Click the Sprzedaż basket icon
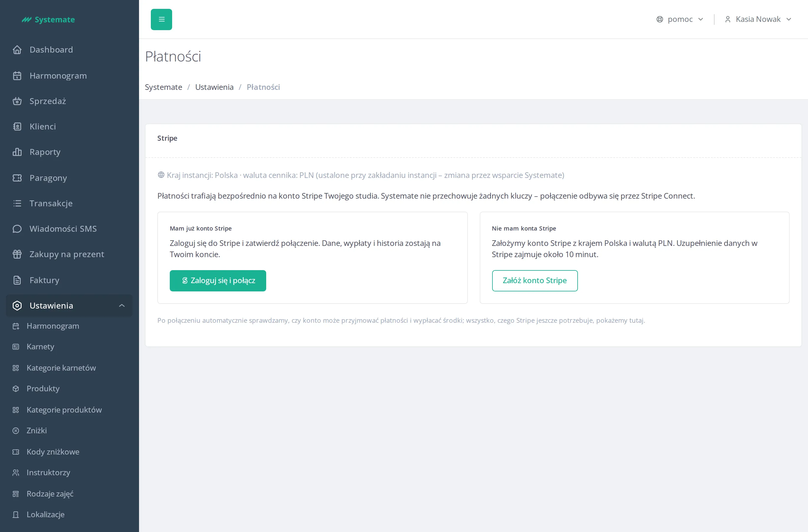This screenshot has width=808, height=532. coord(17,101)
